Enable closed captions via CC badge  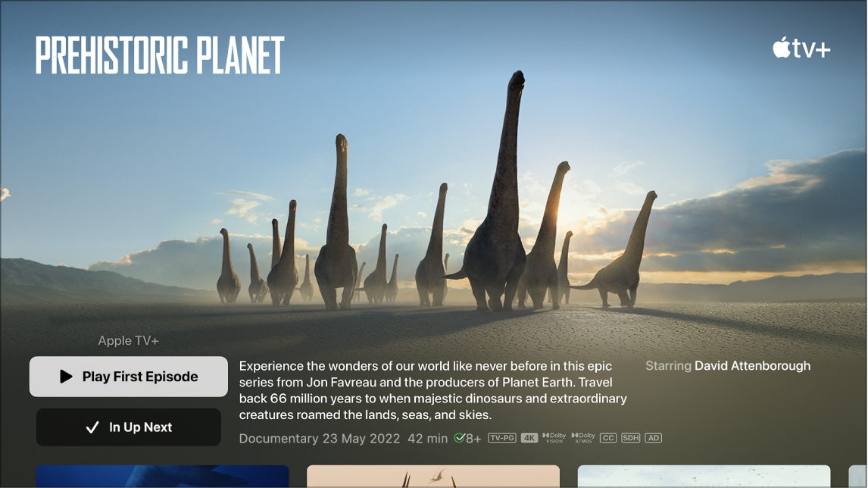pyautogui.click(x=609, y=437)
